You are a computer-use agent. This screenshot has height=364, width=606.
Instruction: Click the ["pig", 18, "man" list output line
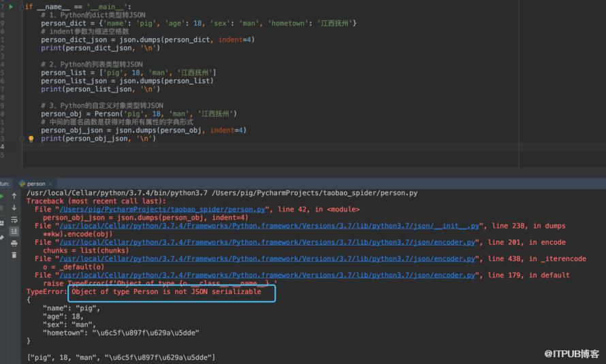point(121,357)
